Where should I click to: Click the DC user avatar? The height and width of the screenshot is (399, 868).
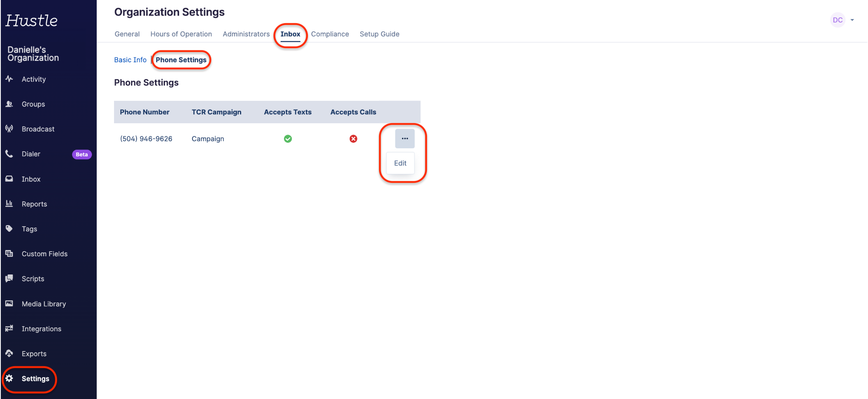point(837,20)
